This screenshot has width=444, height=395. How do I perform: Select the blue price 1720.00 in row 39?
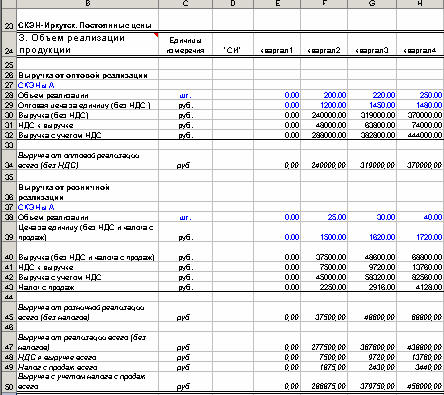(x=430, y=237)
